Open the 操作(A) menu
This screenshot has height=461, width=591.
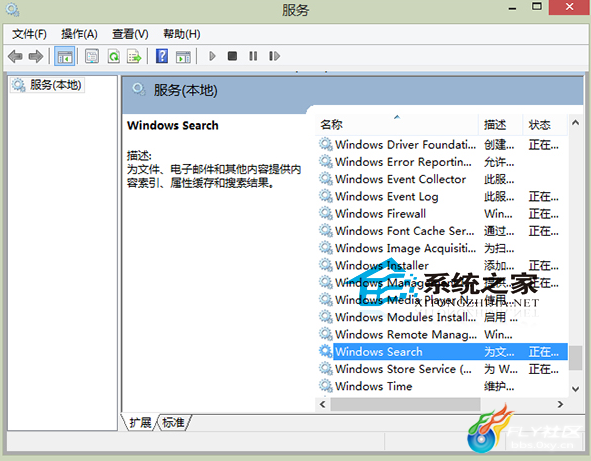(x=79, y=34)
